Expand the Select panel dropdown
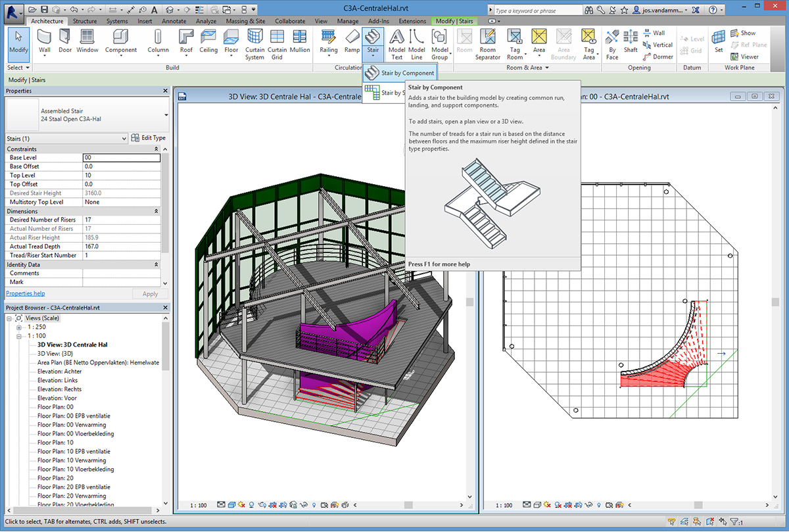Viewport: 789px width, 532px height. pos(17,68)
